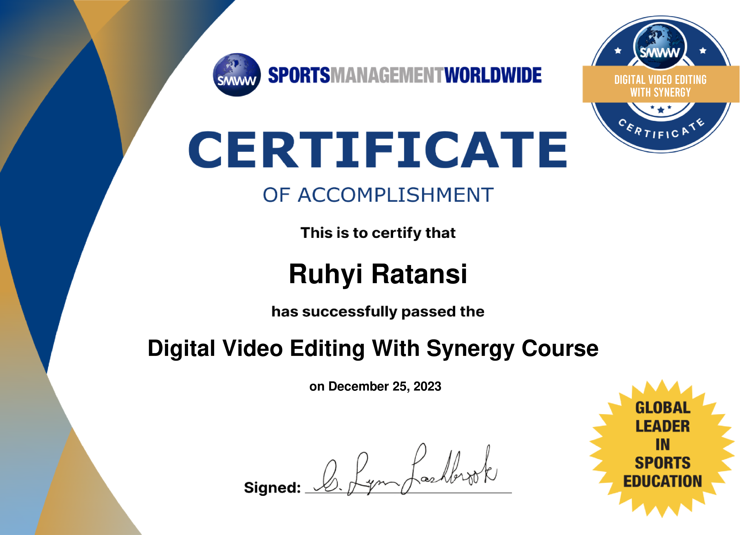Click the handwritten signature
The width and height of the screenshot is (756, 535).
coord(406,470)
